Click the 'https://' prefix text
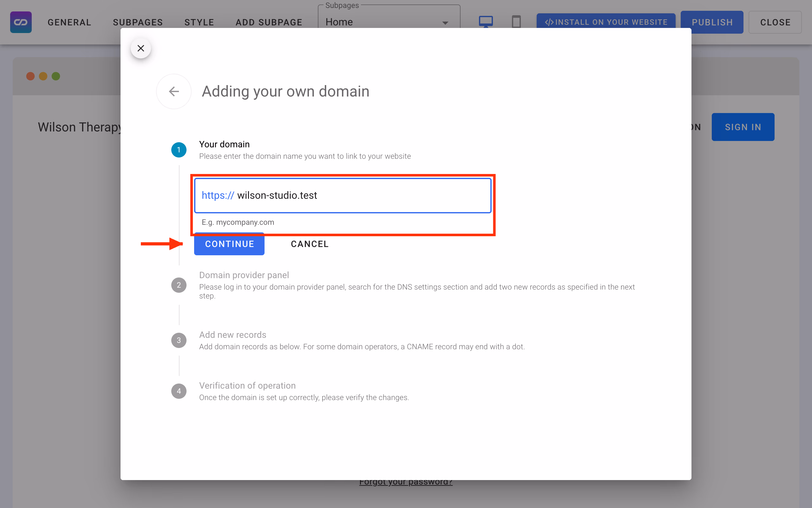Screen dimensions: 812x508 point(218,195)
